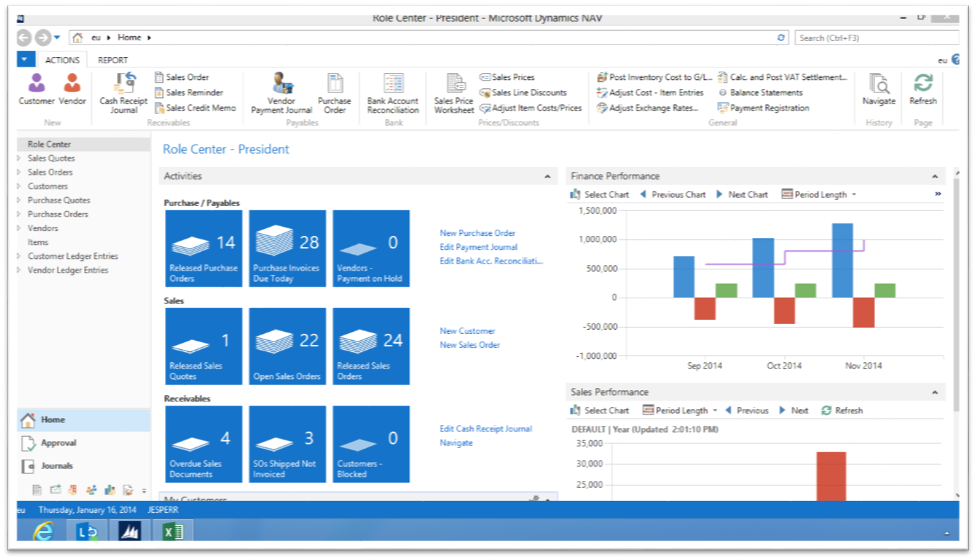Open Balance Statements

[760, 93]
